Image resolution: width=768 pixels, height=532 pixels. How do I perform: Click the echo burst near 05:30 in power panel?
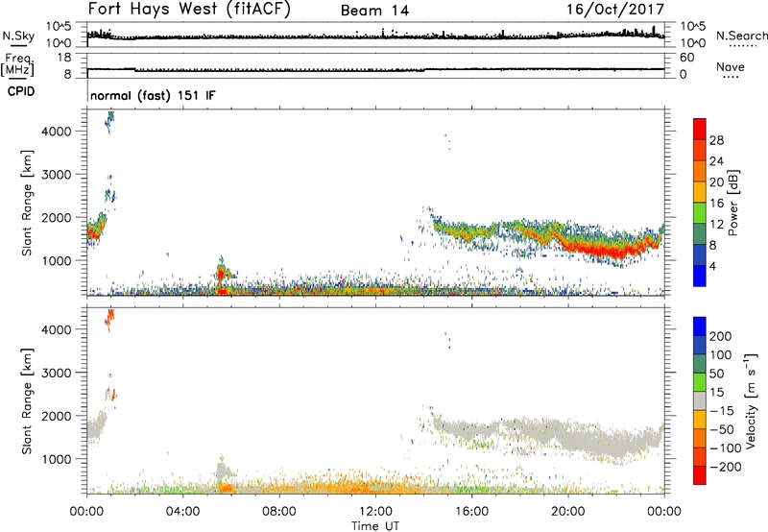pos(222,274)
